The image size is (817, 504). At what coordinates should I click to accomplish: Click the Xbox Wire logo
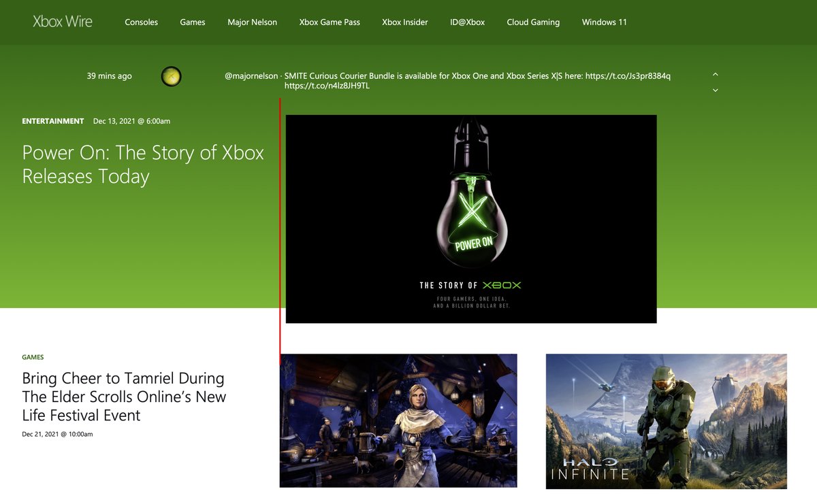point(63,22)
